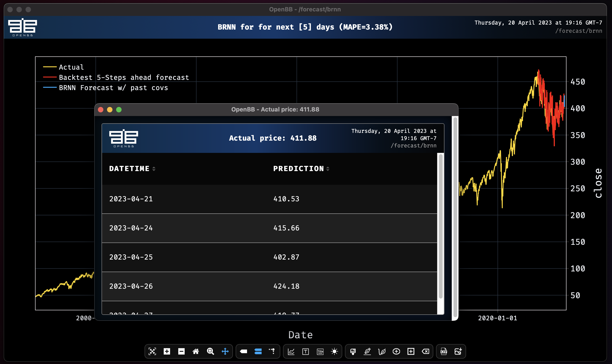Select the magnifier Zoom tool
The width and height of the screenshot is (612, 364).
coord(210,351)
